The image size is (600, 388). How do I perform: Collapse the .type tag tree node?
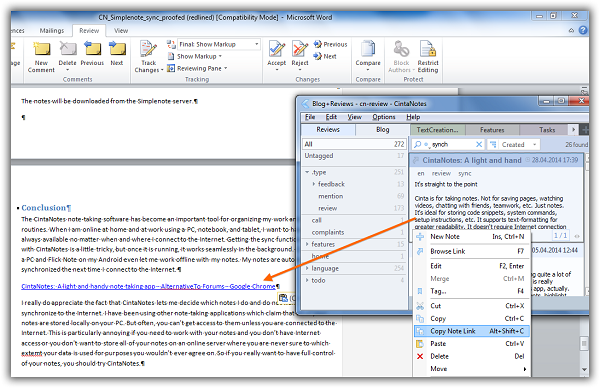click(307, 172)
